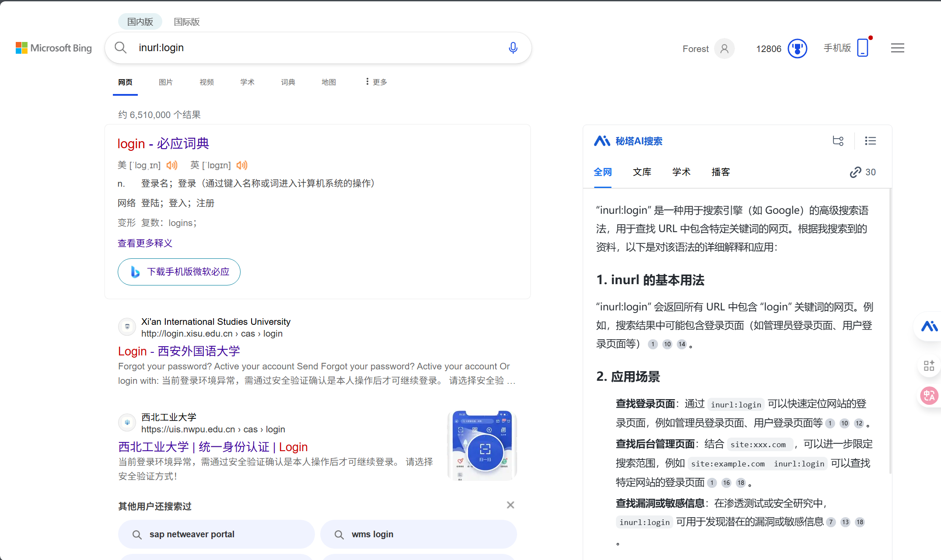
Task: Play British pronunciation audio for login
Action: [242, 165]
